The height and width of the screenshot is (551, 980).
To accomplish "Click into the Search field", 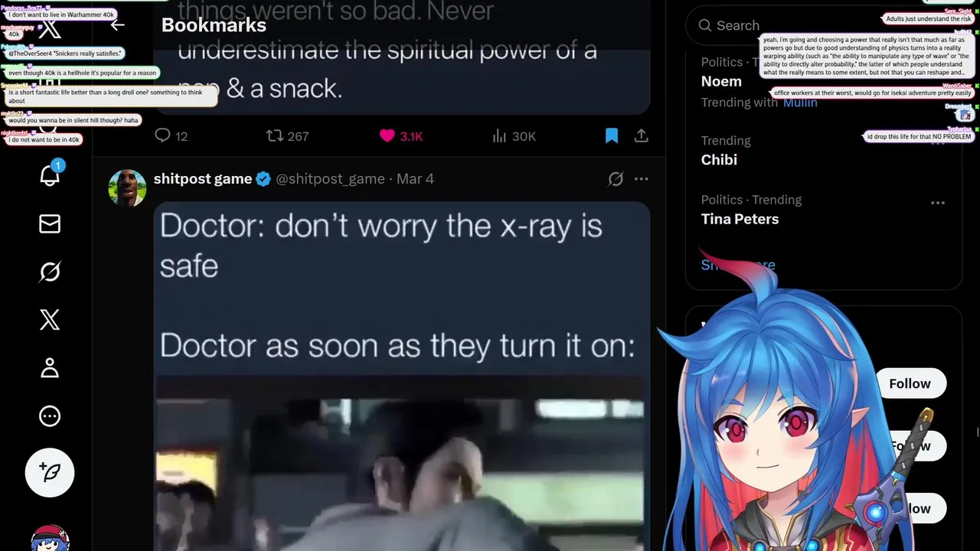I will click(x=813, y=25).
